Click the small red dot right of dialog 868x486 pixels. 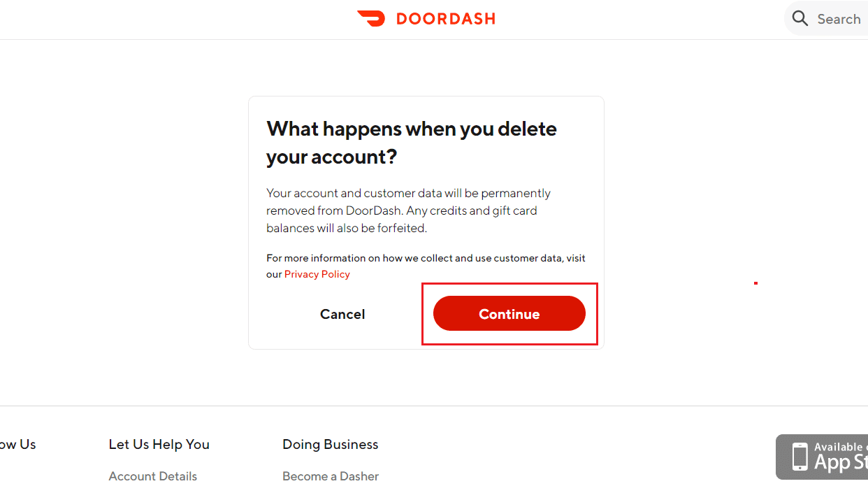click(x=755, y=283)
